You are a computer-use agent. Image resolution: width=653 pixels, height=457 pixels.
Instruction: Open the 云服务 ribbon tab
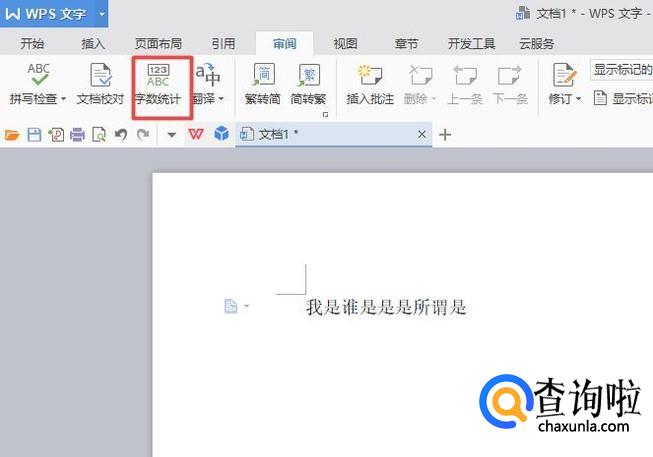click(536, 44)
